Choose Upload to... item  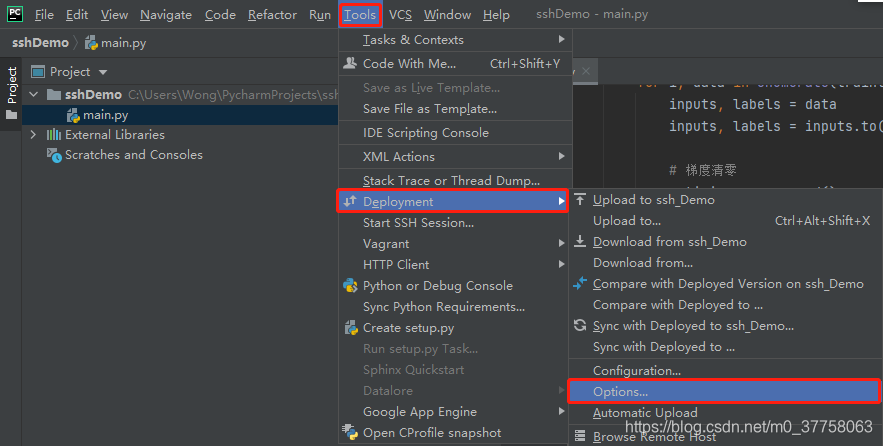pyautogui.click(x=725, y=221)
